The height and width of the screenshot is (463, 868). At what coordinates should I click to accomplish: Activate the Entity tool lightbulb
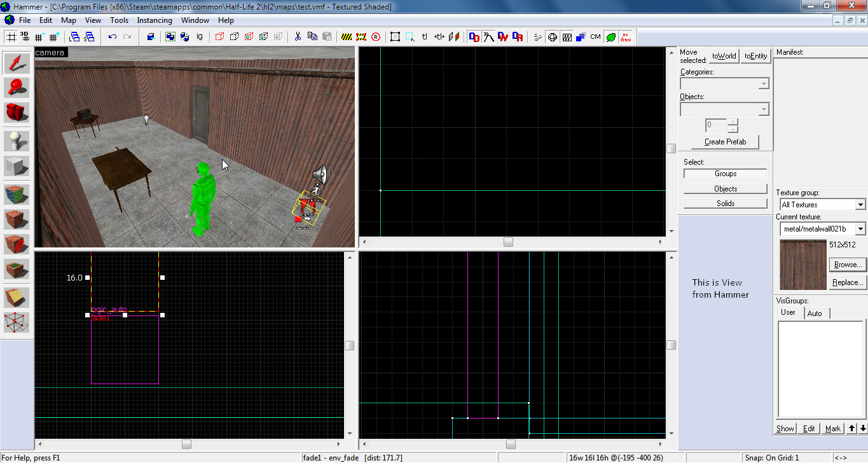coord(17,141)
